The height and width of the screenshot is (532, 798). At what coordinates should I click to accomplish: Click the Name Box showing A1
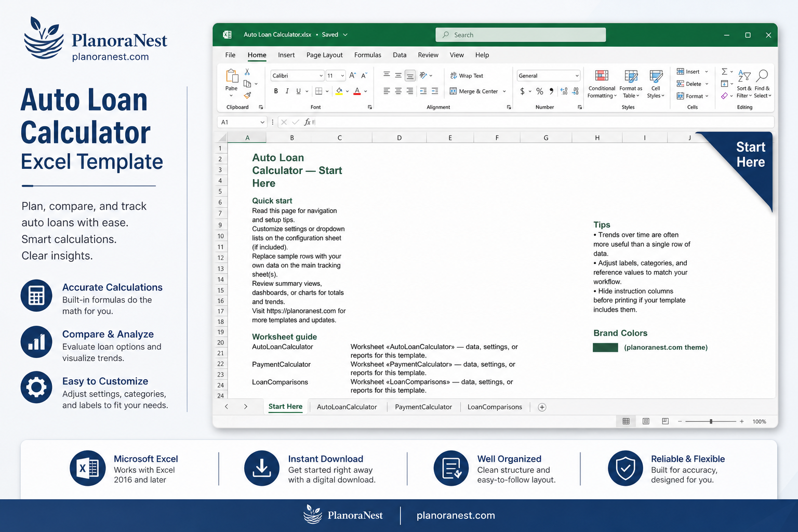click(241, 122)
